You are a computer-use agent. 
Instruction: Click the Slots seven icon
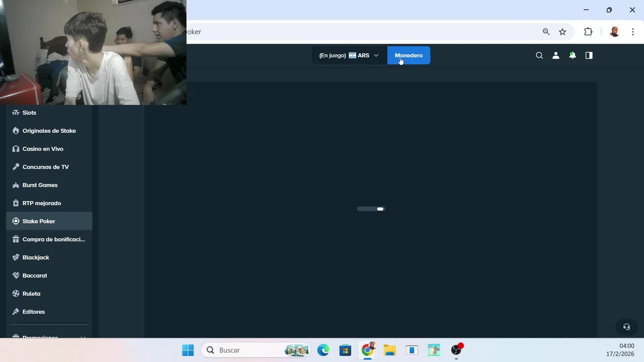tap(16, 113)
